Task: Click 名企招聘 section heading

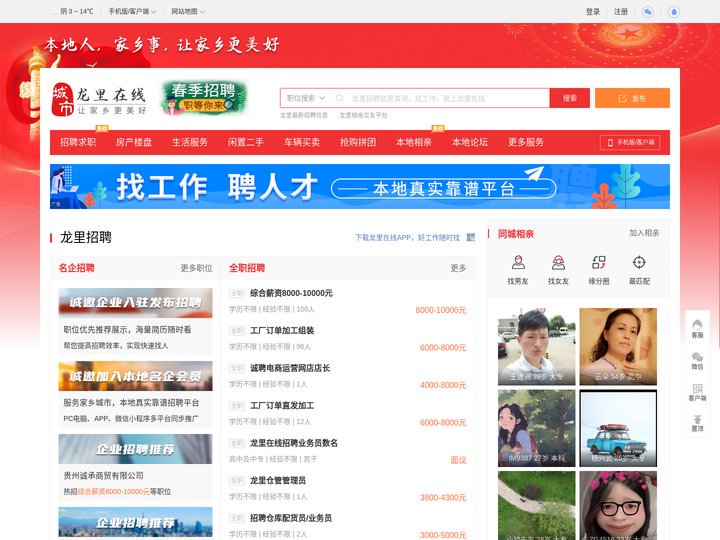Action: [77, 268]
